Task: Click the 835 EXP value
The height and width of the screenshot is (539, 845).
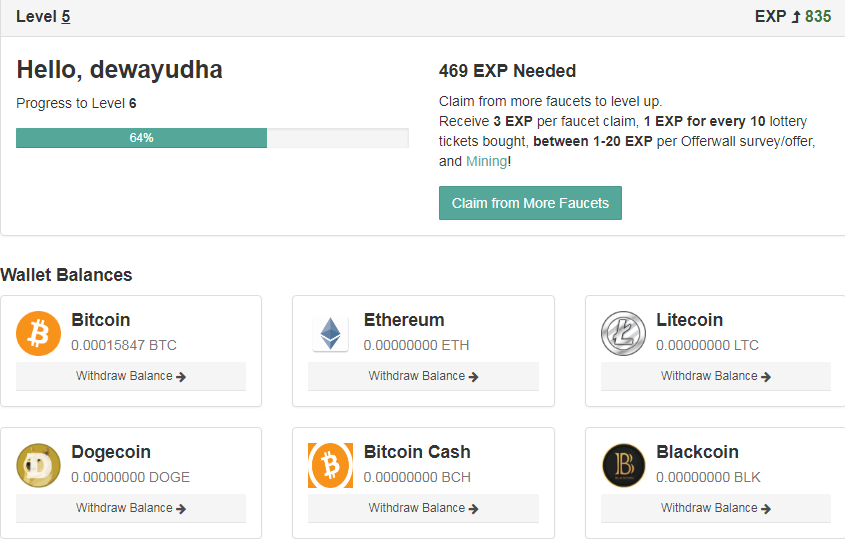Action: tap(818, 17)
